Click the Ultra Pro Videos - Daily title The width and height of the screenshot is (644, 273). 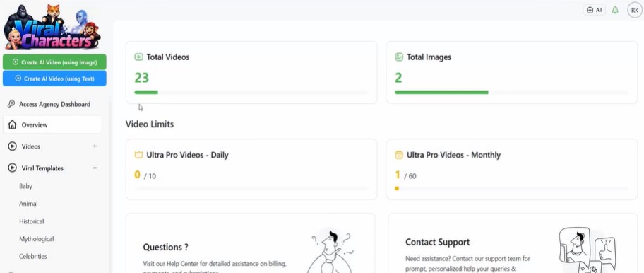tap(187, 155)
